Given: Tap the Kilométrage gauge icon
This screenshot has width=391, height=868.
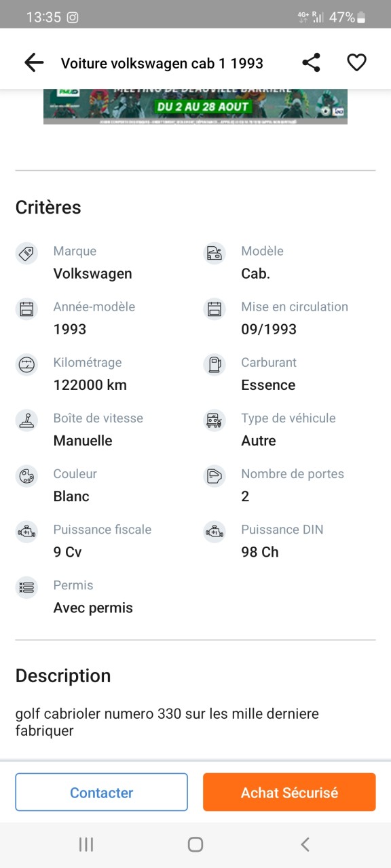Looking at the screenshot, I should 26,365.
